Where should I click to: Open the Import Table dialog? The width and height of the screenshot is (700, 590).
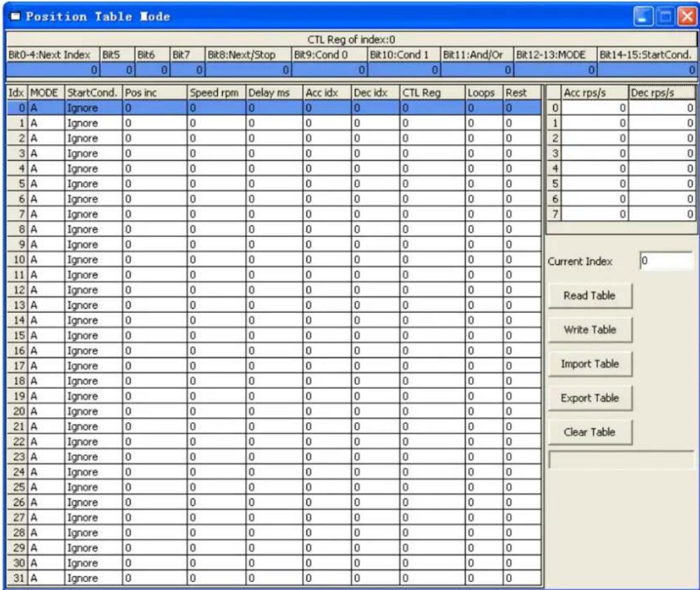point(590,364)
